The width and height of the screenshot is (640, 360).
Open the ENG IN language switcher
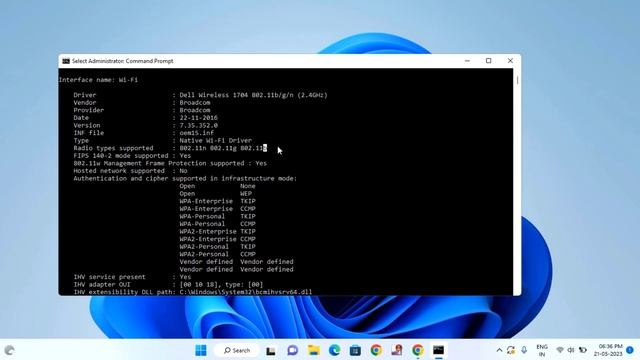pyautogui.click(x=542, y=350)
